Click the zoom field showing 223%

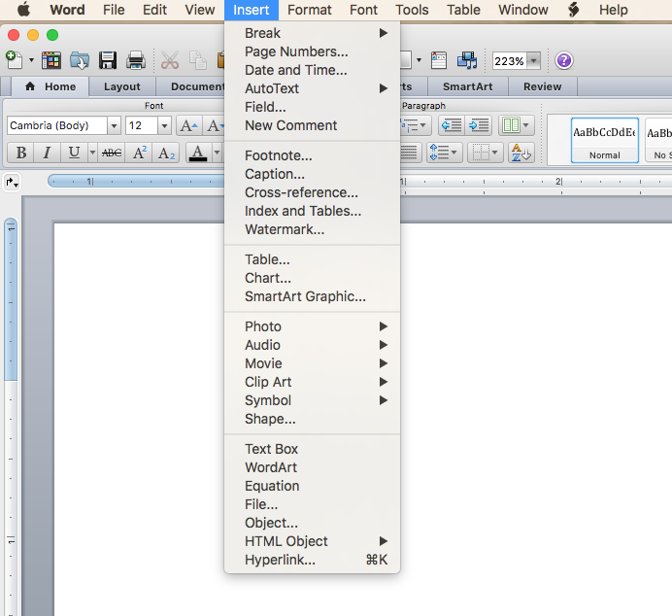click(509, 61)
